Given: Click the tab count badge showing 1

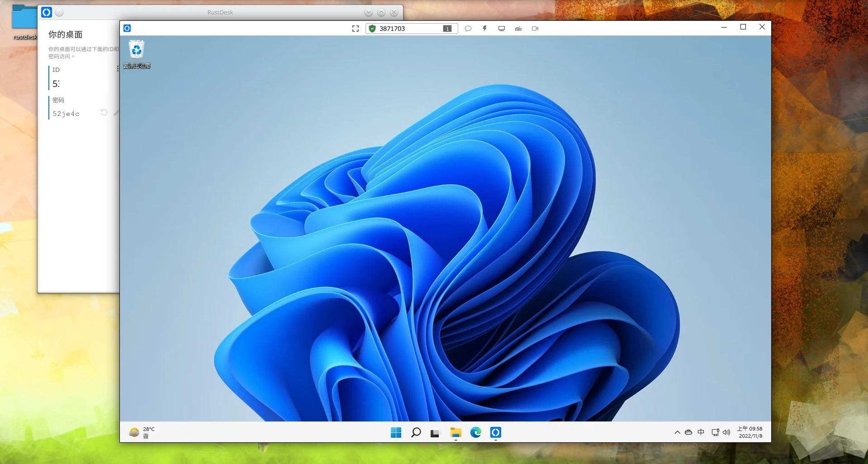Looking at the screenshot, I should click(x=447, y=29).
